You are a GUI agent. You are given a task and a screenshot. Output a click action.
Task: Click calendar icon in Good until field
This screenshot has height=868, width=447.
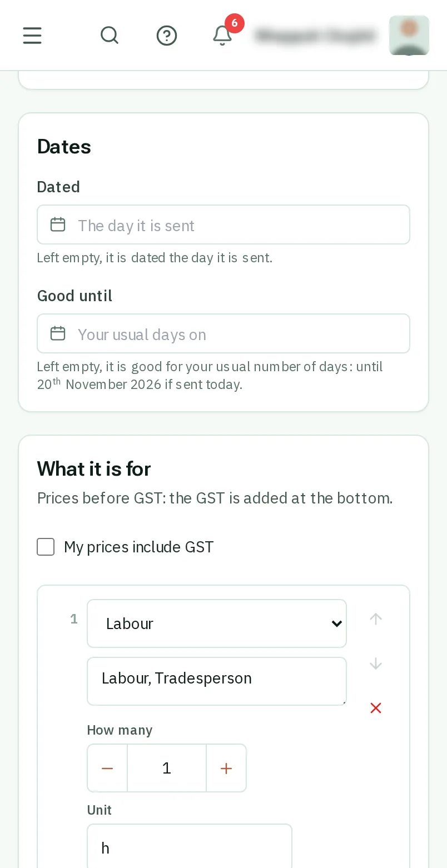point(58,333)
